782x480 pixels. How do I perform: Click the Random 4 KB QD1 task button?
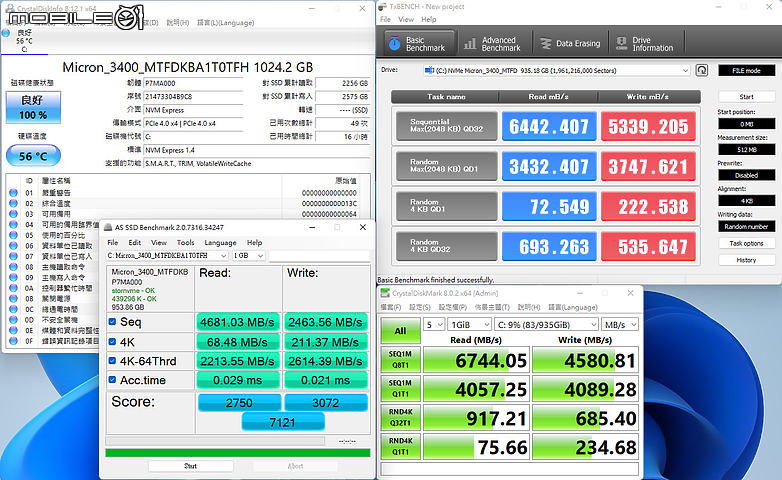[x=446, y=206]
